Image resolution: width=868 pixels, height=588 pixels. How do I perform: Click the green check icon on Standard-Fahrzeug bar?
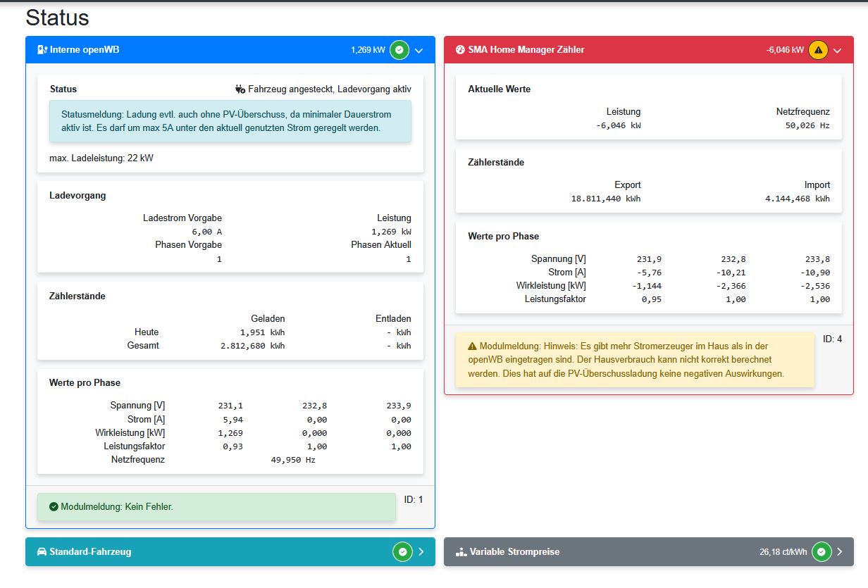click(402, 552)
